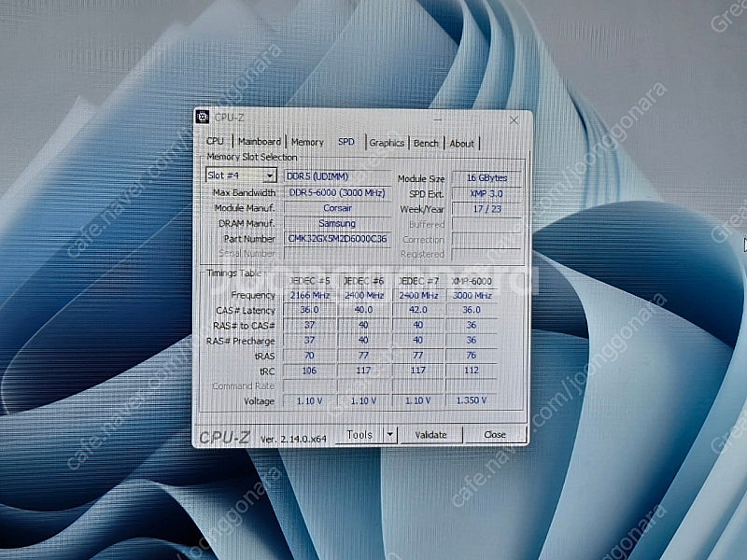Open the Bench tab

point(426,144)
